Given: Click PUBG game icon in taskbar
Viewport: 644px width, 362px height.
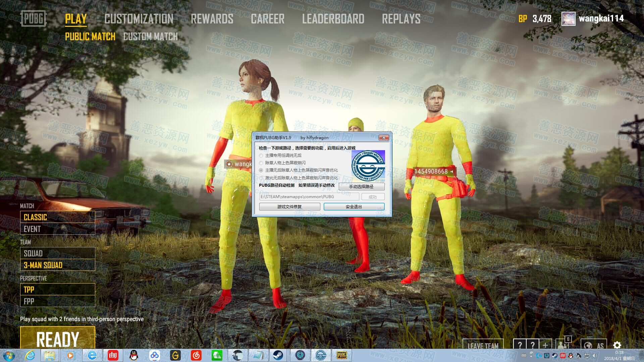Looking at the screenshot, I should tap(341, 355).
